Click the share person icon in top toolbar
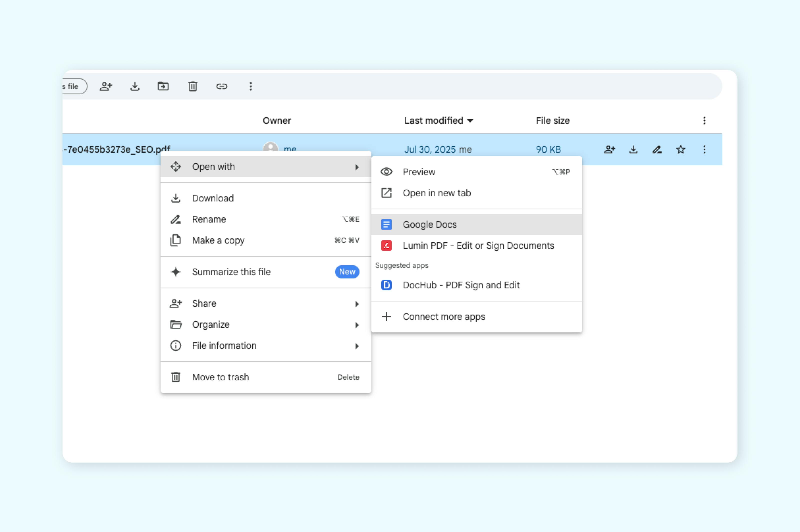 coord(106,86)
